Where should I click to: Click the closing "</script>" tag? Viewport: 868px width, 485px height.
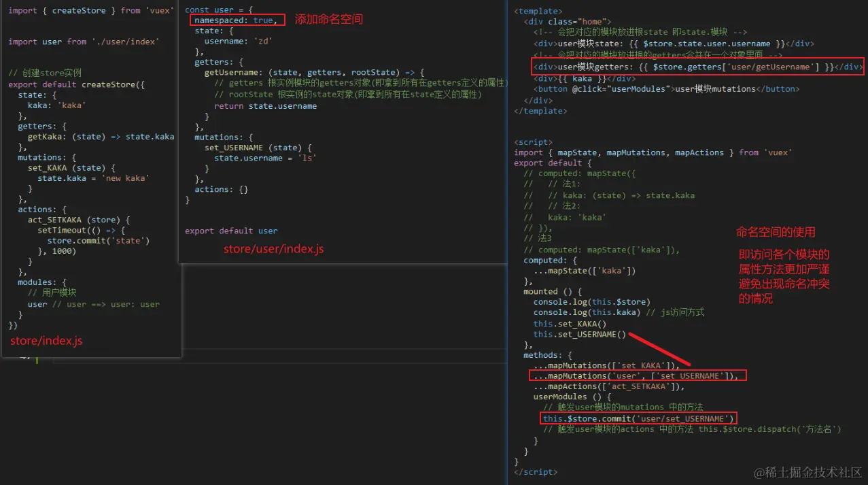[x=536, y=471]
